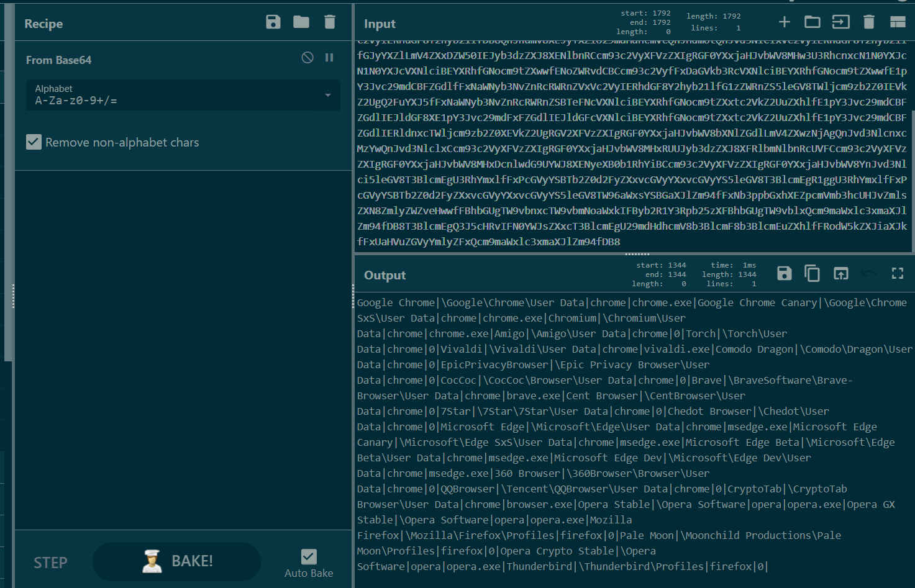
Task: Open a folder as input
Action: click(812, 21)
